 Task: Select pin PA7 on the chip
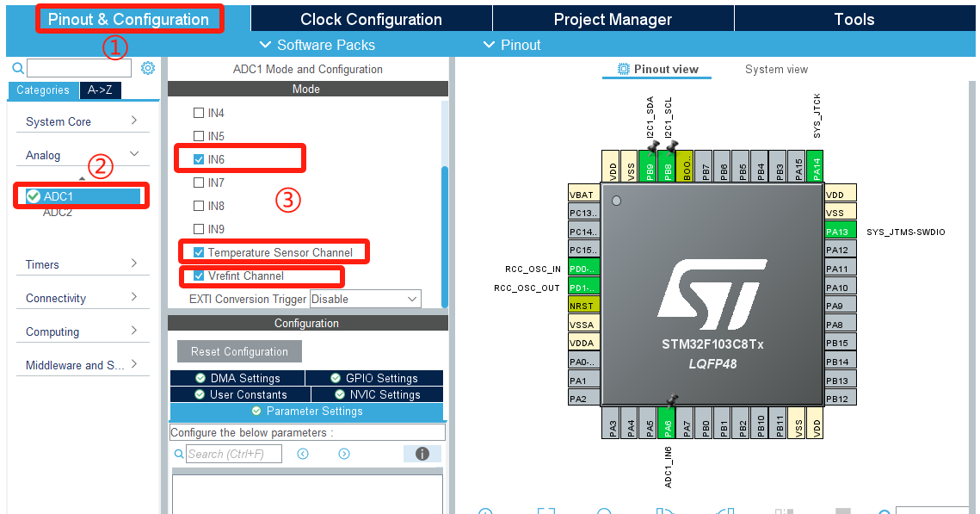pyautogui.click(x=686, y=423)
